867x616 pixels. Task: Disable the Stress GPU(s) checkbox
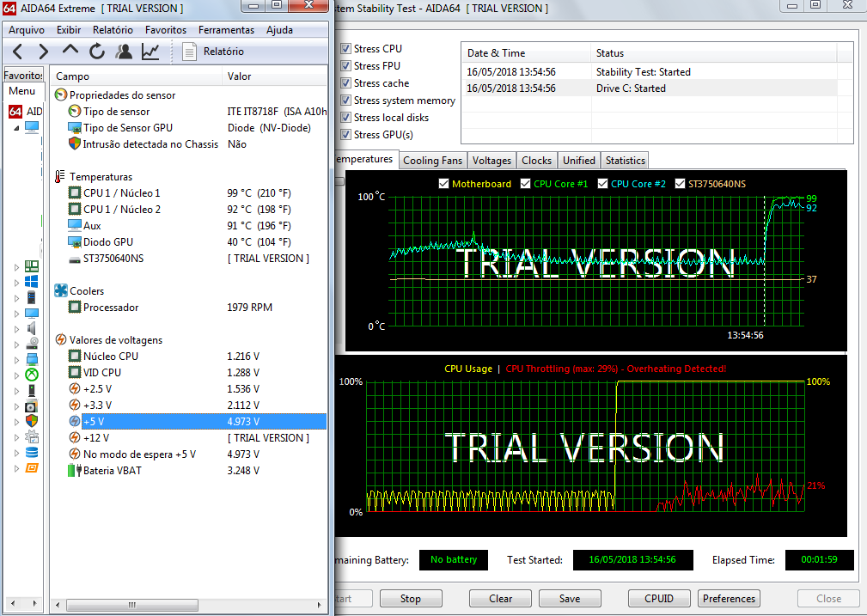click(x=345, y=134)
